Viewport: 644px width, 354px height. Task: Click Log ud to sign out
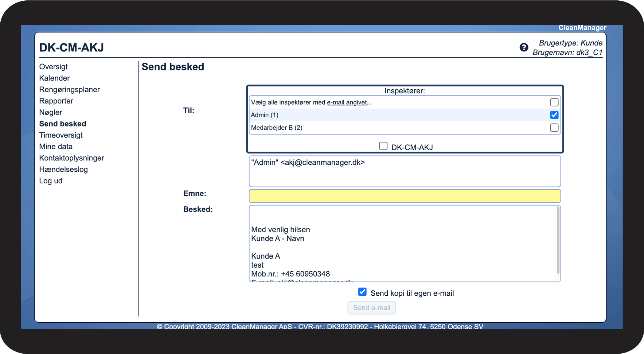51,181
